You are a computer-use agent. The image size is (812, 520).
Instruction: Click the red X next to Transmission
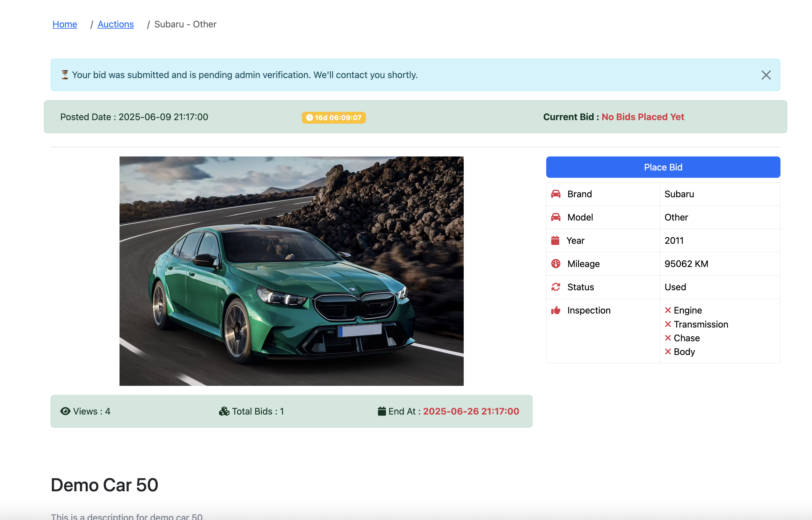tap(668, 324)
